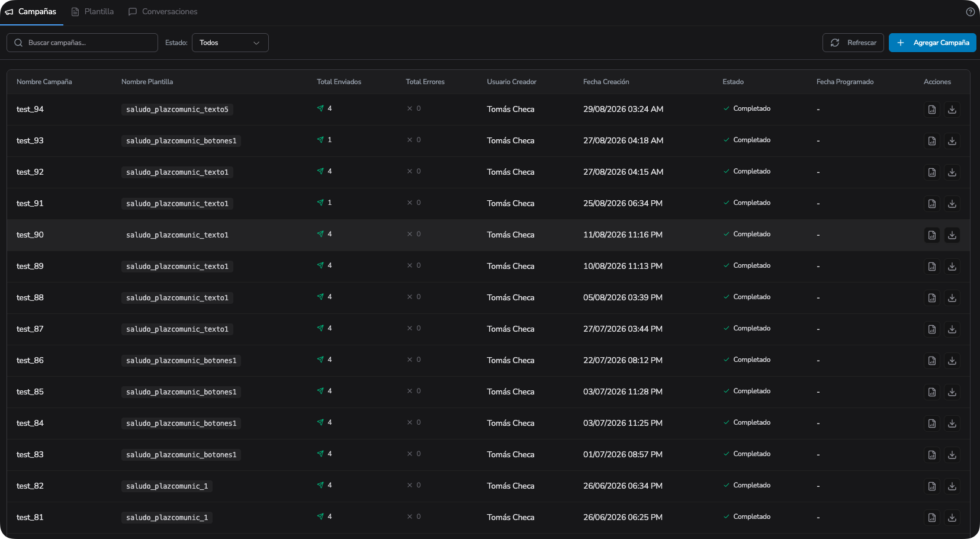Open report icon for test_86 campaign
The height and width of the screenshot is (539, 980).
(932, 361)
